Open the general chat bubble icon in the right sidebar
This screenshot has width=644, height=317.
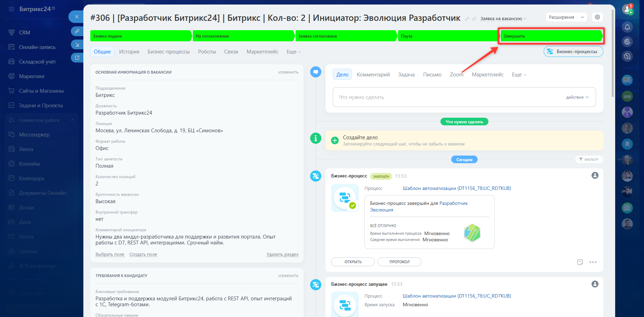click(x=627, y=80)
